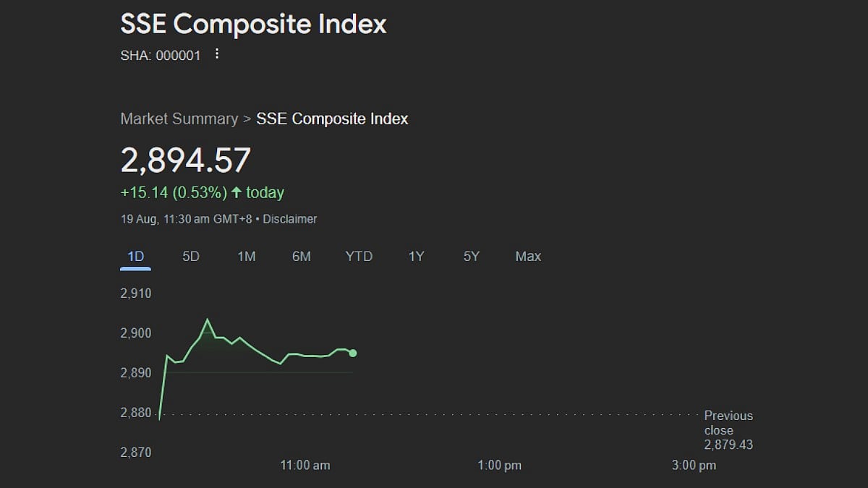Click the 3:00 pm time axis label
Image resolution: width=868 pixels, height=488 pixels.
pyautogui.click(x=694, y=465)
